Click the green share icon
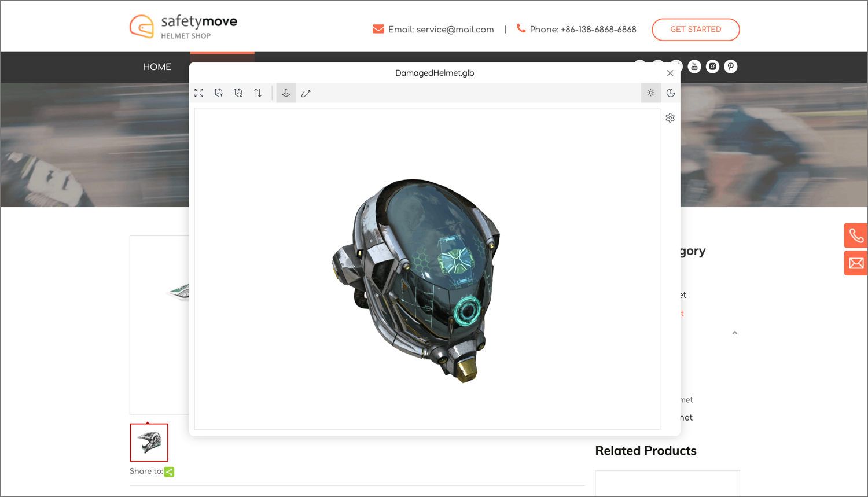Image resolution: width=868 pixels, height=497 pixels. click(x=169, y=472)
